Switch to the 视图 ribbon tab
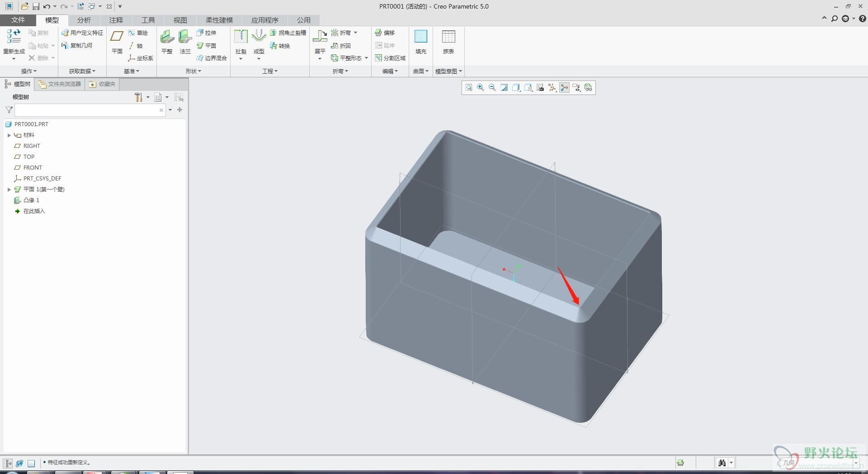The width and height of the screenshot is (868, 474). [180, 20]
